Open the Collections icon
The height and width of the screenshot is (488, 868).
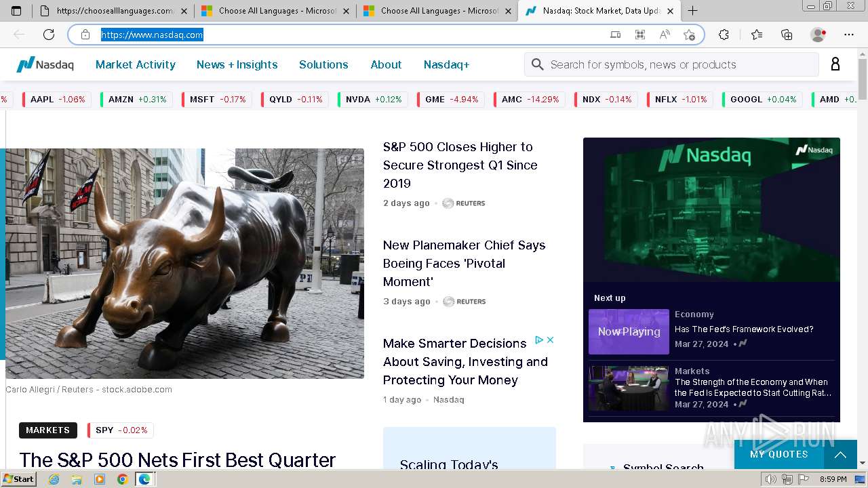click(x=787, y=35)
